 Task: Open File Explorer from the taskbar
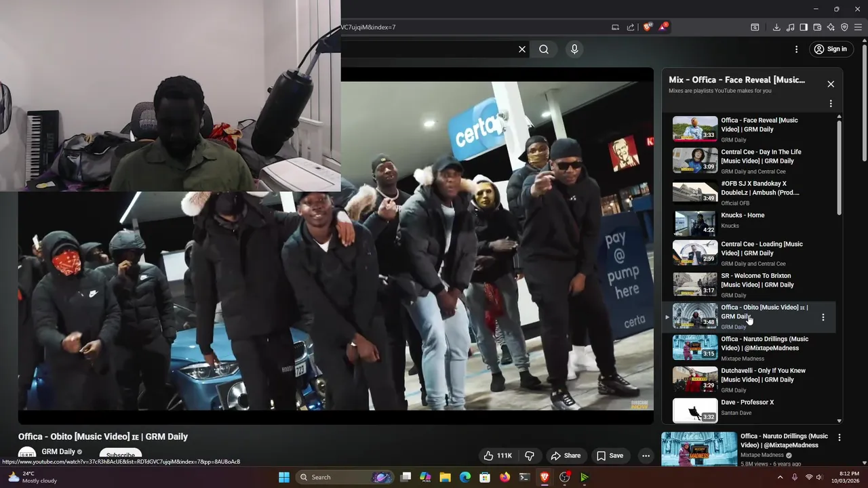pos(445,477)
